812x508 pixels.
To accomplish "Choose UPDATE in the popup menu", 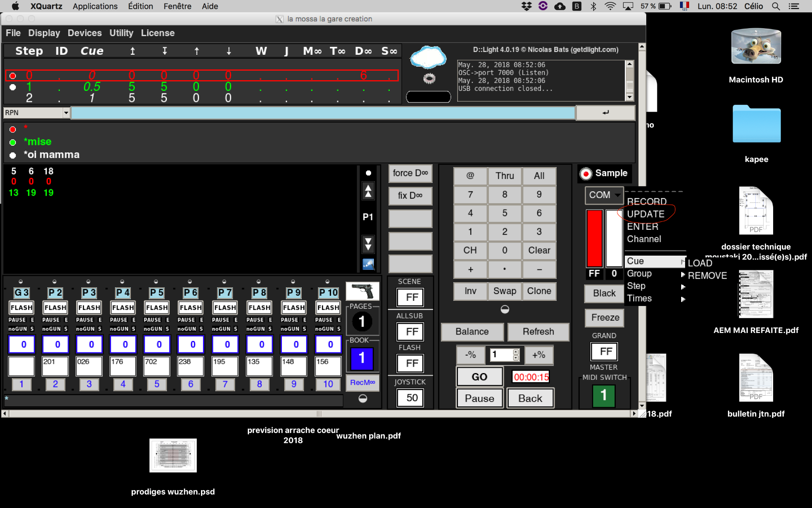I will 645,214.
